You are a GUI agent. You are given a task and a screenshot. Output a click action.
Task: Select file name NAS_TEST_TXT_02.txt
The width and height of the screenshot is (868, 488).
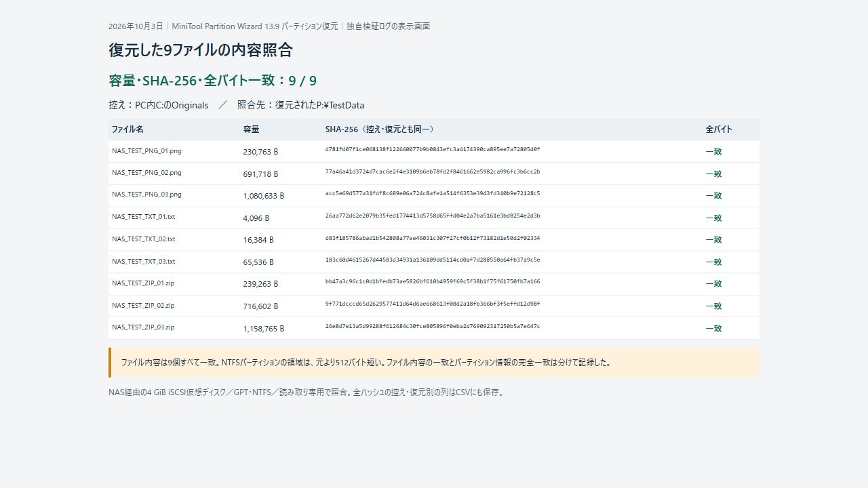coord(143,239)
